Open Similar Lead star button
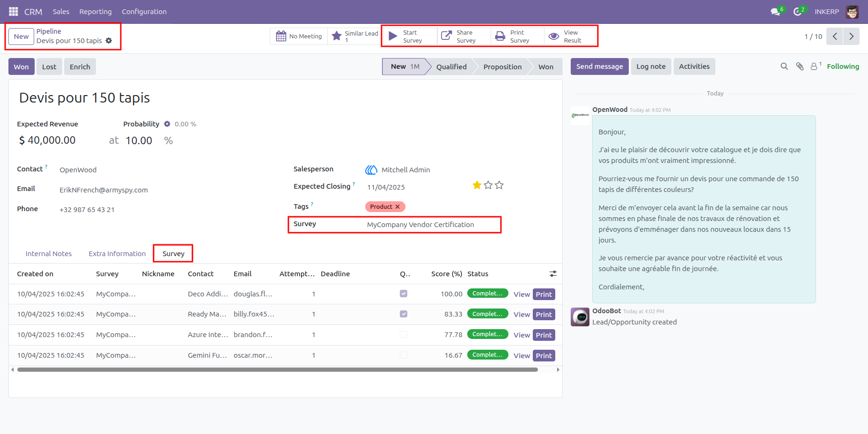This screenshot has width=868, height=434. coord(354,36)
